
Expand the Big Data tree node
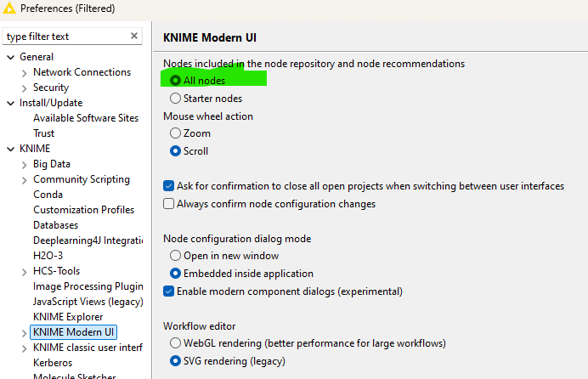pos(25,164)
